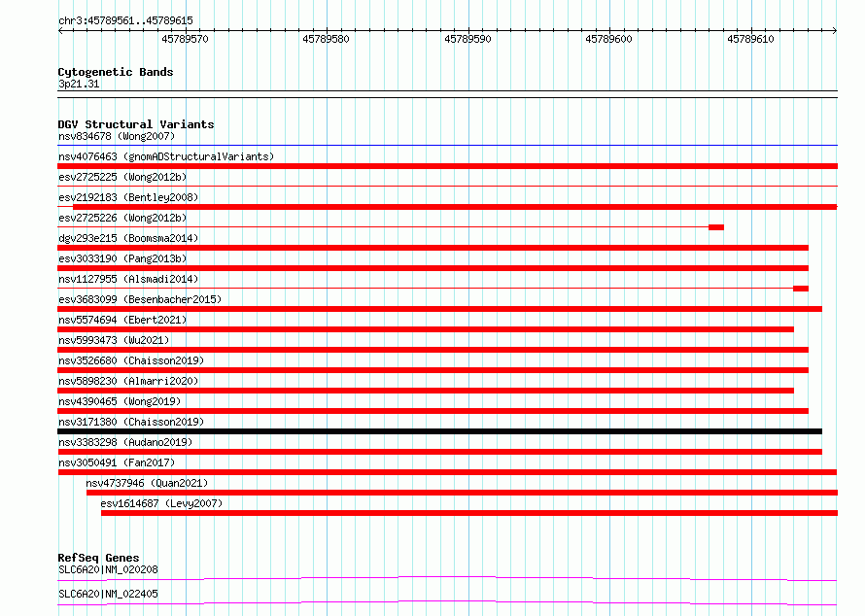Viewport: 865px width, 616px height.
Task: Open variant nsv3050491 (Fan2017)
Action: tap(117, 463)
